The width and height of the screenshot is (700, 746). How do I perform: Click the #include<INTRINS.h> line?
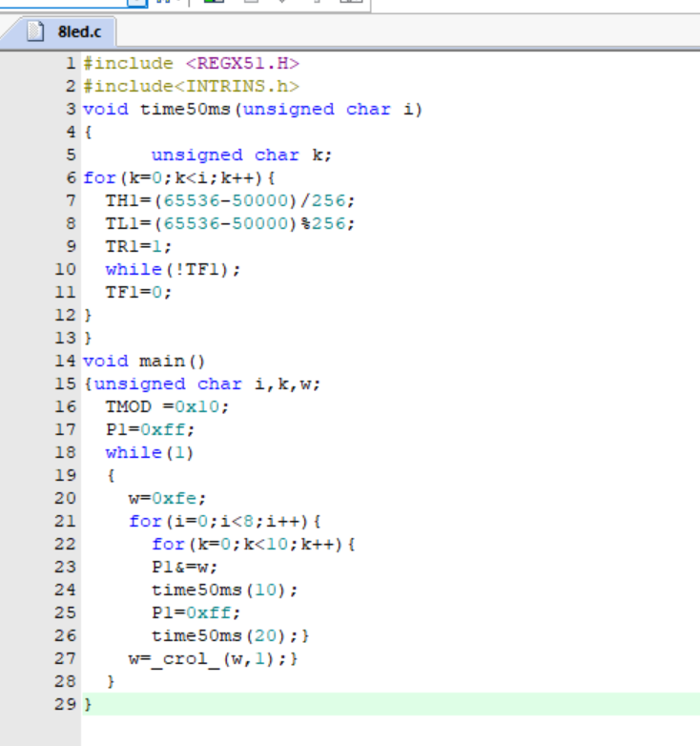click(191, 86)
